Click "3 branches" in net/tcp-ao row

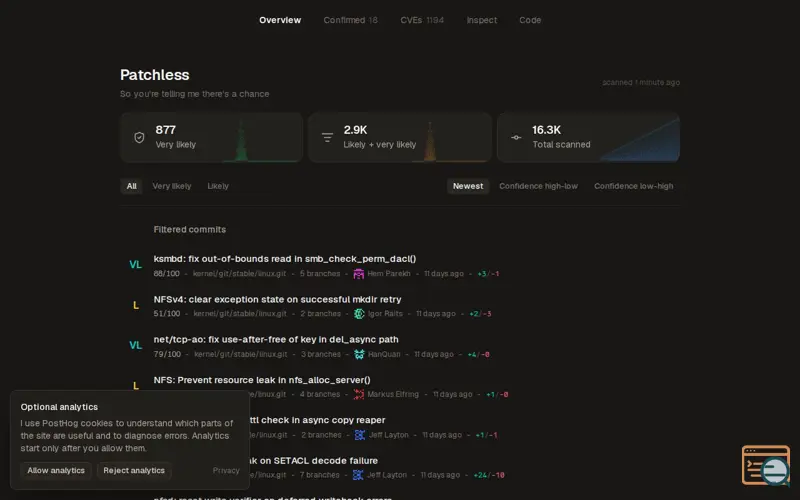[x=320, y=354]
